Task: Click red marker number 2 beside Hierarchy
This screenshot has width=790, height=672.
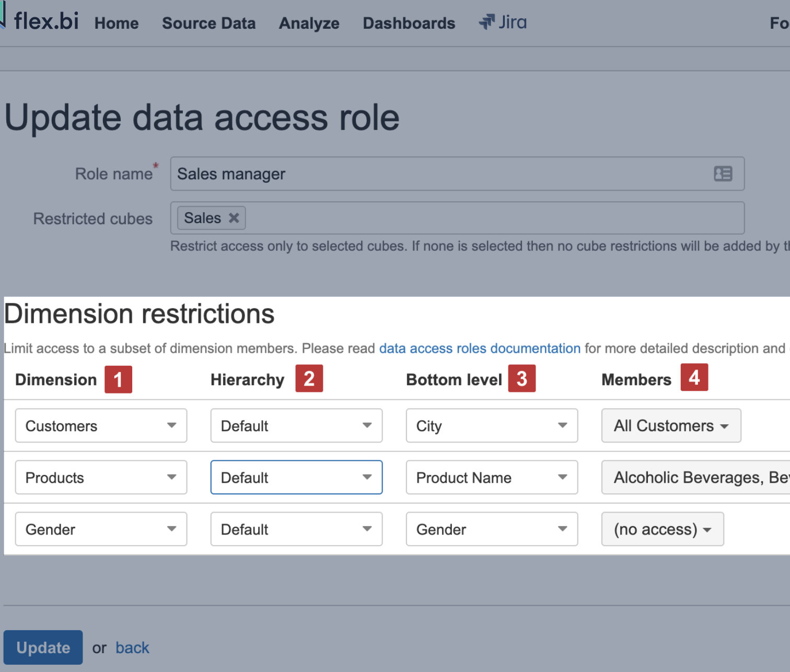Action: 309,379
